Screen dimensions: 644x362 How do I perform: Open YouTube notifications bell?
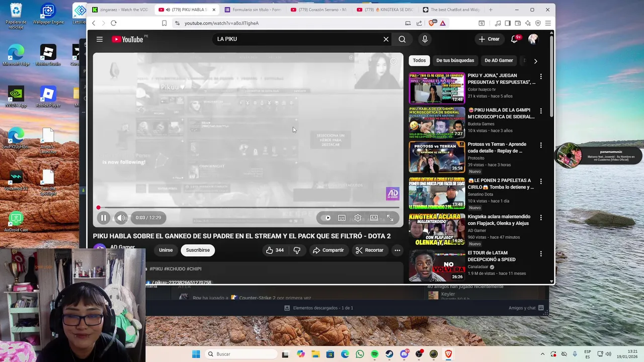515,39
